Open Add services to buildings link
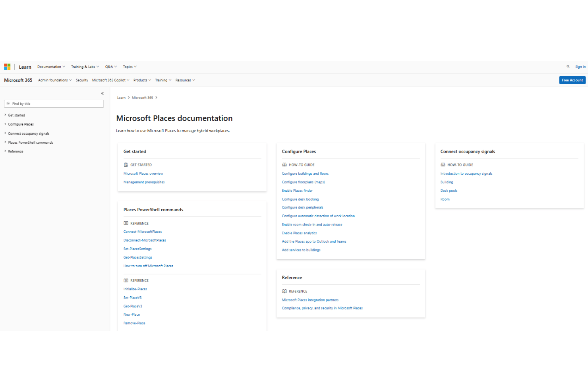 click(x=301, y=250)
